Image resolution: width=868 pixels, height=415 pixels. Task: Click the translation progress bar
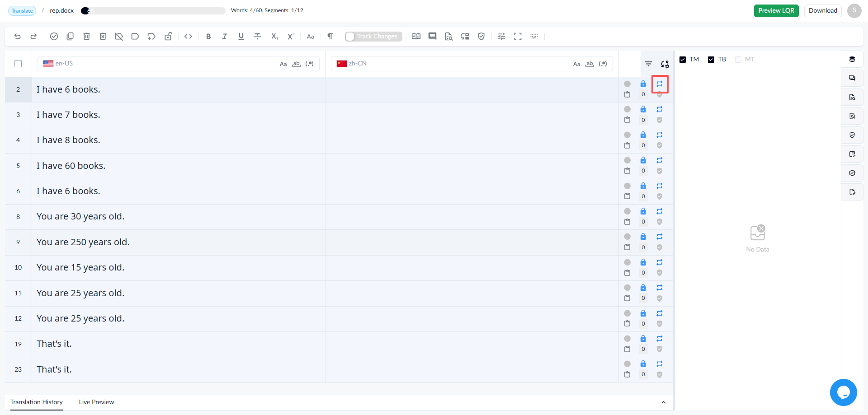(x=153, y=11)
